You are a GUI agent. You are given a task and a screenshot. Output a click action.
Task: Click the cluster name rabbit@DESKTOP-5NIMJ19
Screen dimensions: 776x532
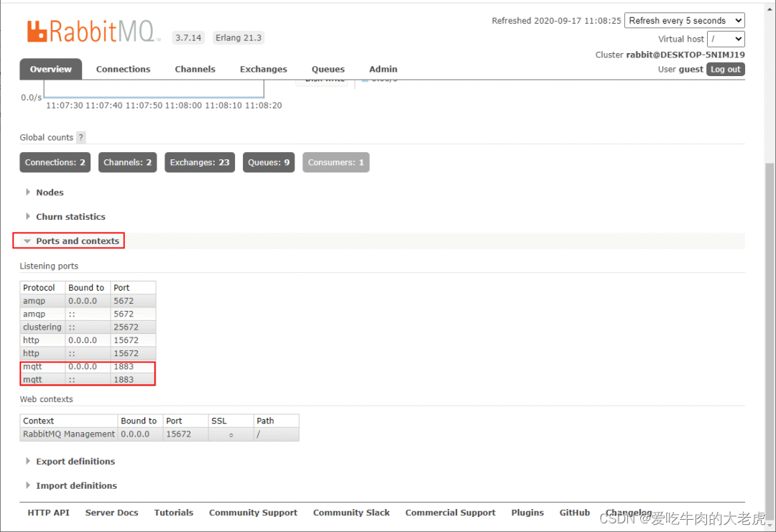click(685, 55)
